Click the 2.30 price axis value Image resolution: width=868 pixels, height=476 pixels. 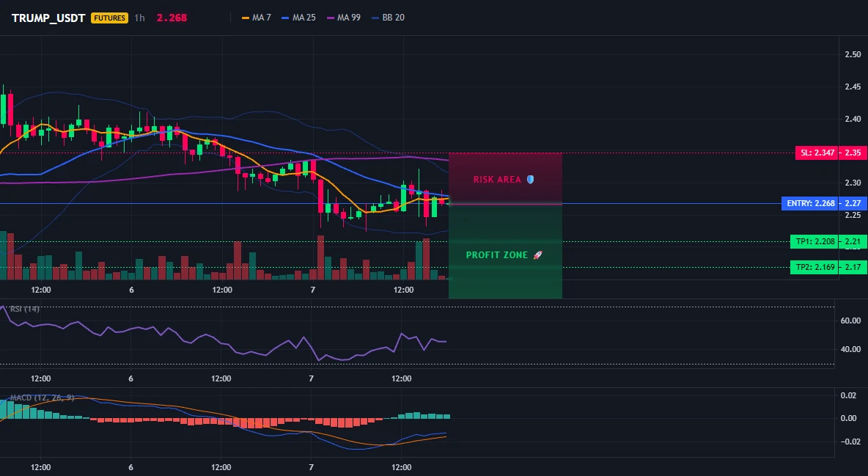point(853,183)
